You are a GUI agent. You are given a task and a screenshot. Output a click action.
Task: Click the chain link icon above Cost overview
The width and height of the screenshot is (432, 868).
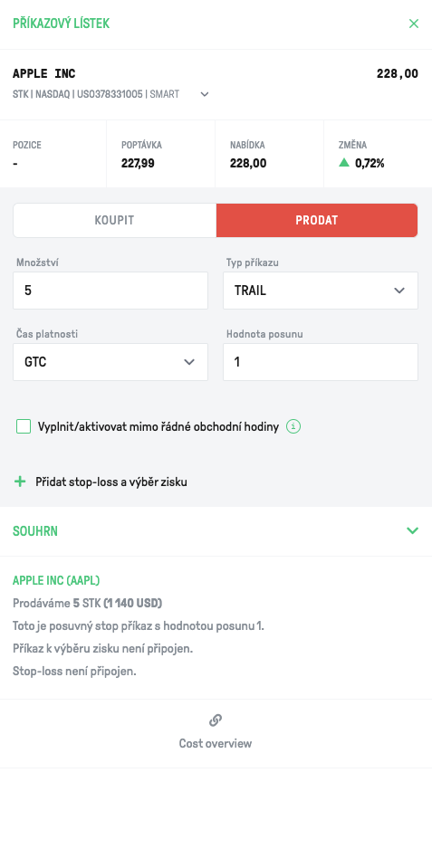coord(216,720)
